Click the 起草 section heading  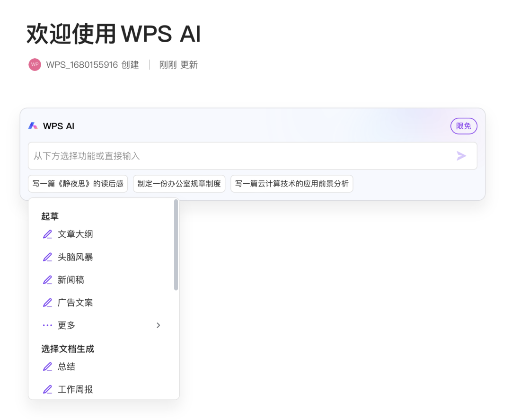coord(50,216)
